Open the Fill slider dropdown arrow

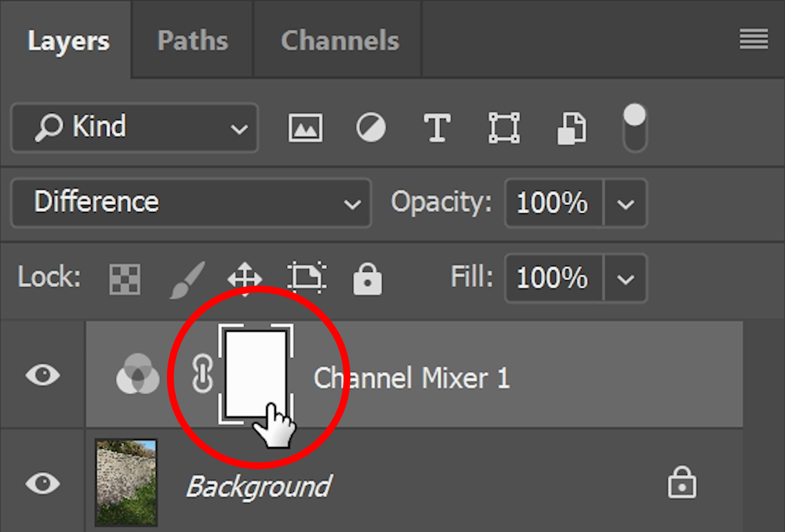coord(625,278)
